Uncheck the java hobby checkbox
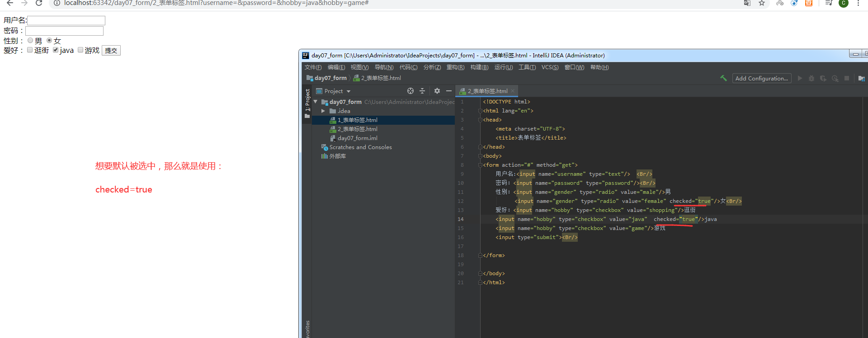Viewport: 868px width, 338px height. [56, 50]
